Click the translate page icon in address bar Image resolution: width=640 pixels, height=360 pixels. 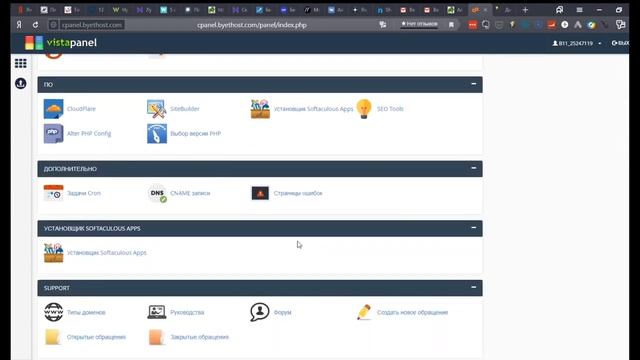click(383, 25)
